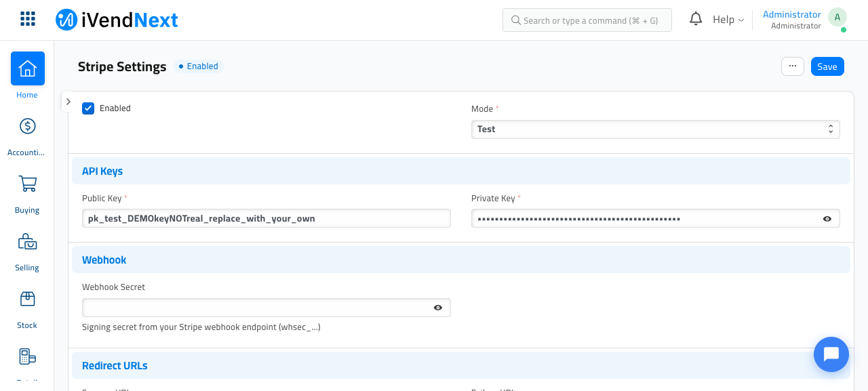The height and width of the screenshot is (391, 868).
Task: Reveal the Private Key with eye icon
Action: (827, 219)
